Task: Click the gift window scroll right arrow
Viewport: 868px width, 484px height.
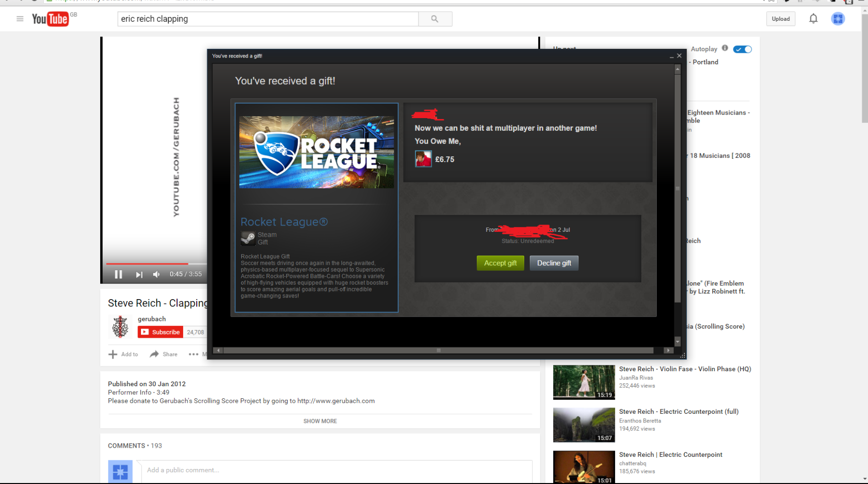Action: click(x=668, y=350)
